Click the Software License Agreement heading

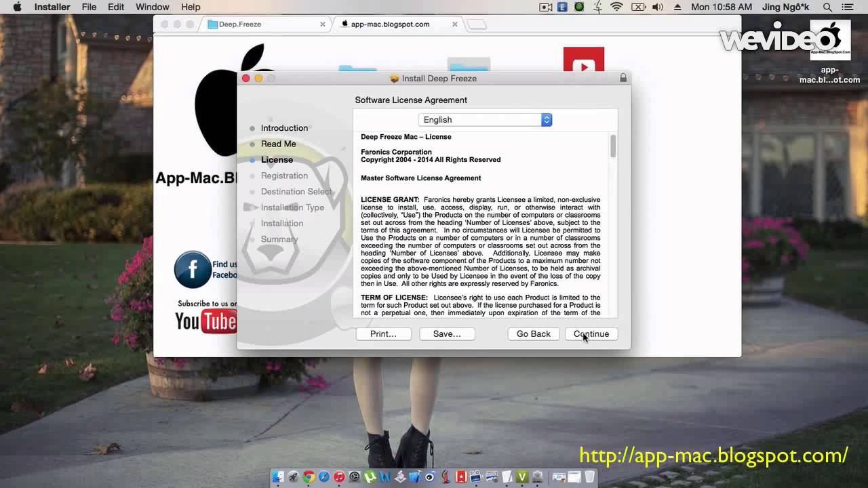[x=411, y=100]
